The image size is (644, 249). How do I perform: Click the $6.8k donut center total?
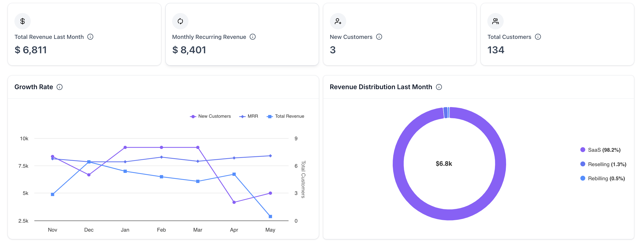click(x=444, y=164)
